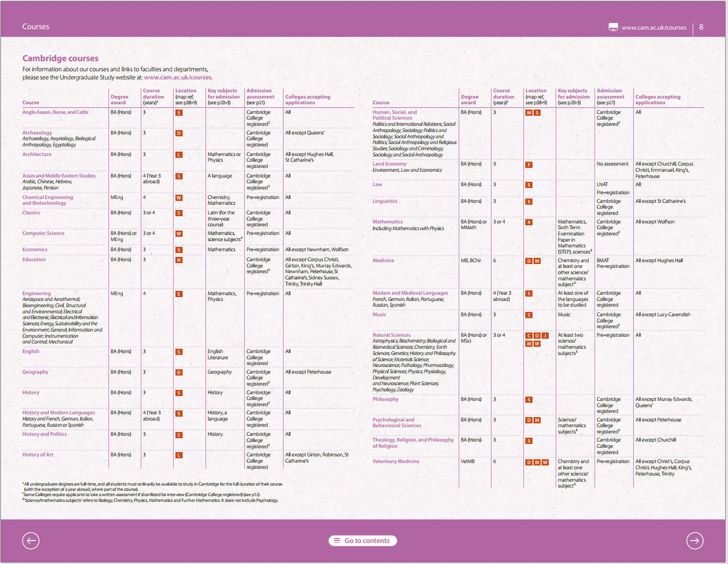Open the Anglo-Saxon, Norse, and Celtic link
Screen dimensions: 728x564
pyautogui.click(x=55, y=112)
